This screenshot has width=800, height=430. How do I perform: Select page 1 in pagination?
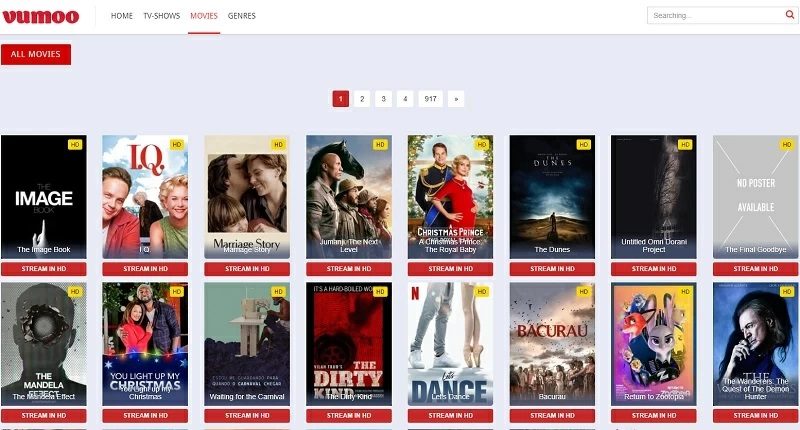click(x=340, y=99)
